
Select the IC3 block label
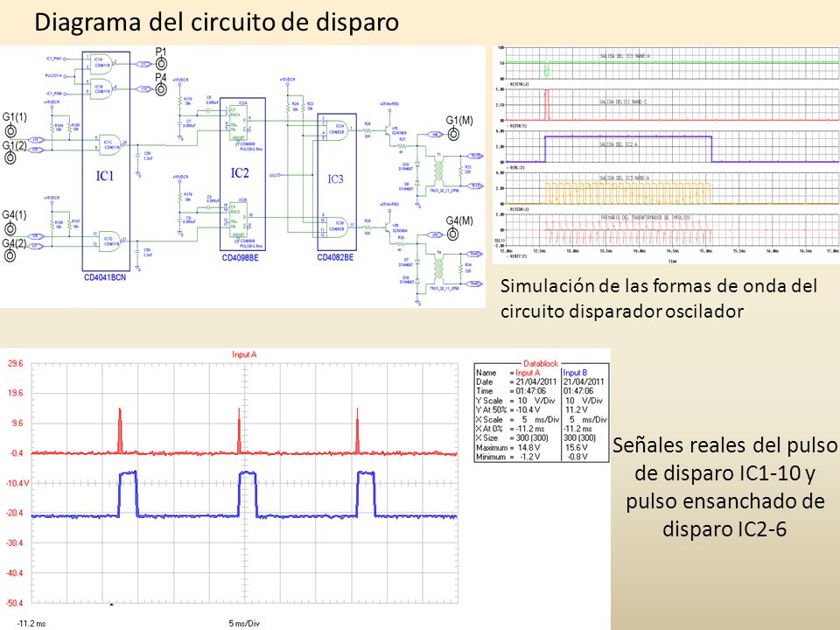335,178
